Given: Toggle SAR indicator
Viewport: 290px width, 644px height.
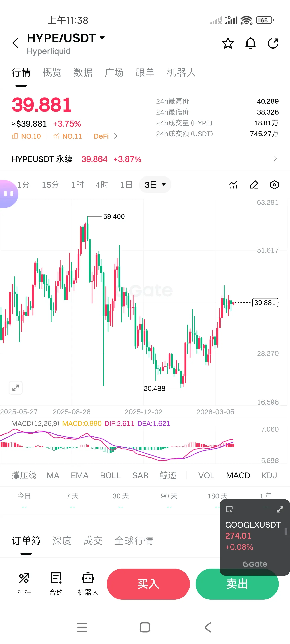Looking at the screenshot, I should pos(140,475).
